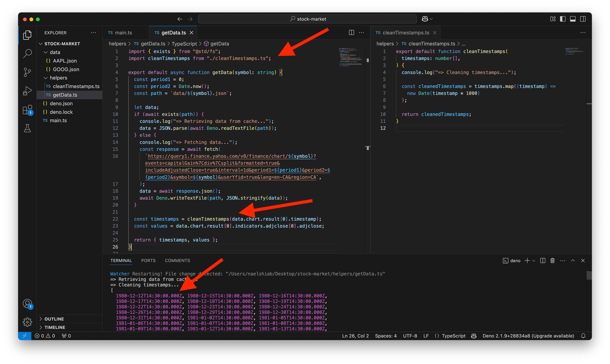Close the cleanTimestamps.ts tab
Viewport: 610px width, 364px height.
pos(435,33)
